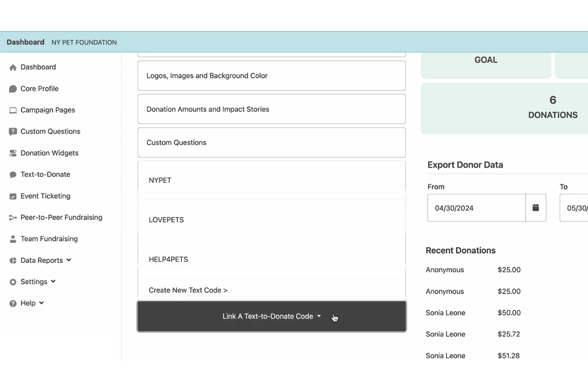This screenshot has width=588, height=392.
Task: Select the LOVEPETS text code option
Action: pos(271,220)
